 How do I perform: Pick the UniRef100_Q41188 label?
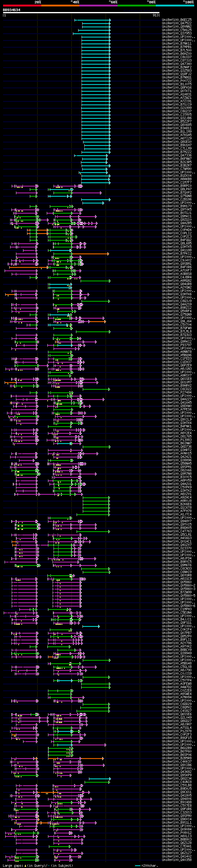tap(177, 250)
